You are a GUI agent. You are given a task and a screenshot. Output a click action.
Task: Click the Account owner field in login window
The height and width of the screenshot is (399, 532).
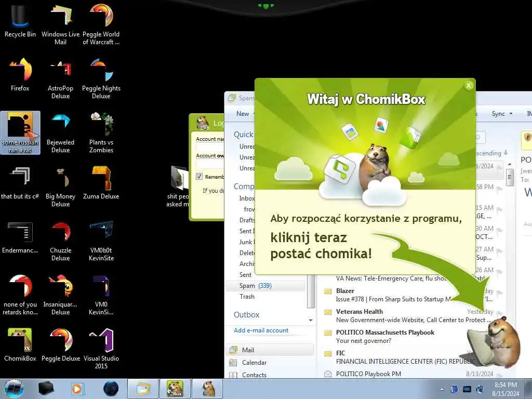[210, 164]
